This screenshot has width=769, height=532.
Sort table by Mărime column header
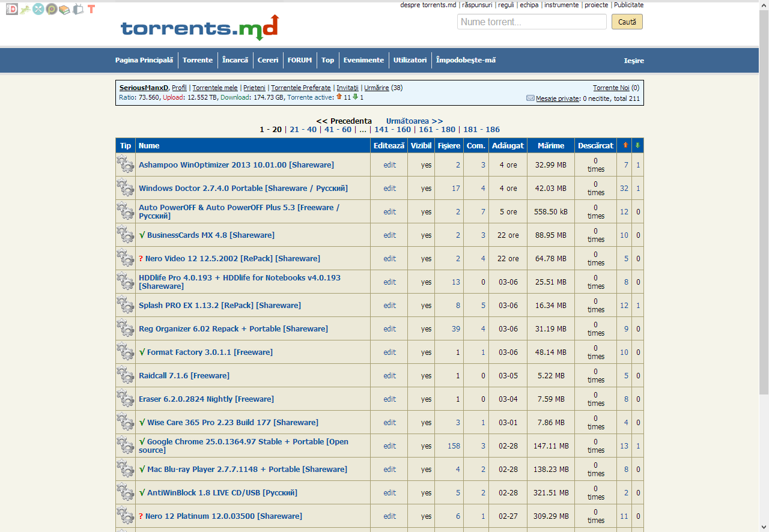[x=551, y=145]
